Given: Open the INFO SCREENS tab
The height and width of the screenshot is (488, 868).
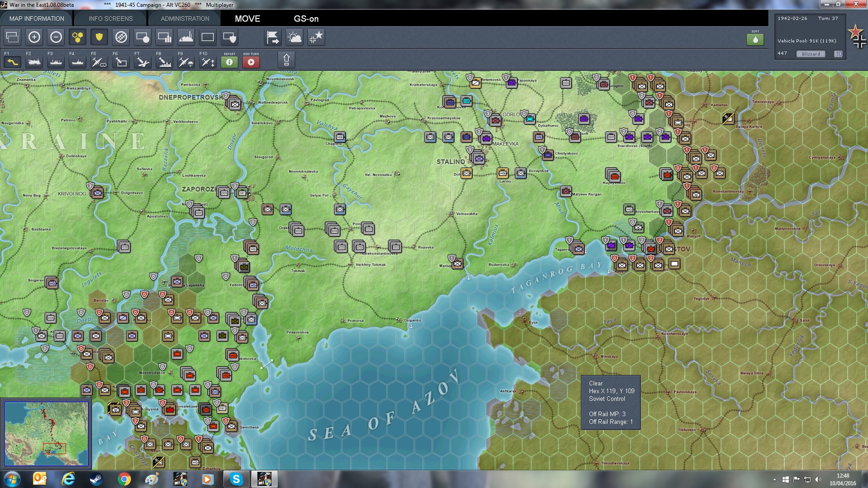Looking at the screenshot, I should [x=111, y=19].
